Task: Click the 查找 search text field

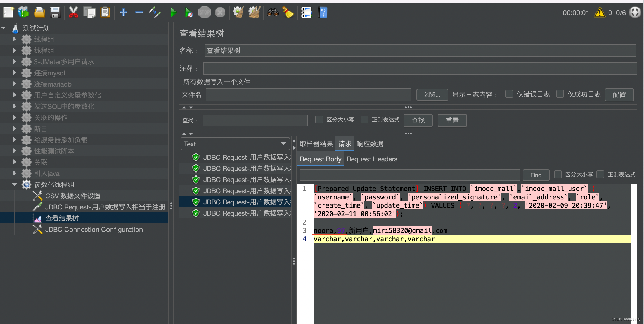Action: point(255,120)
